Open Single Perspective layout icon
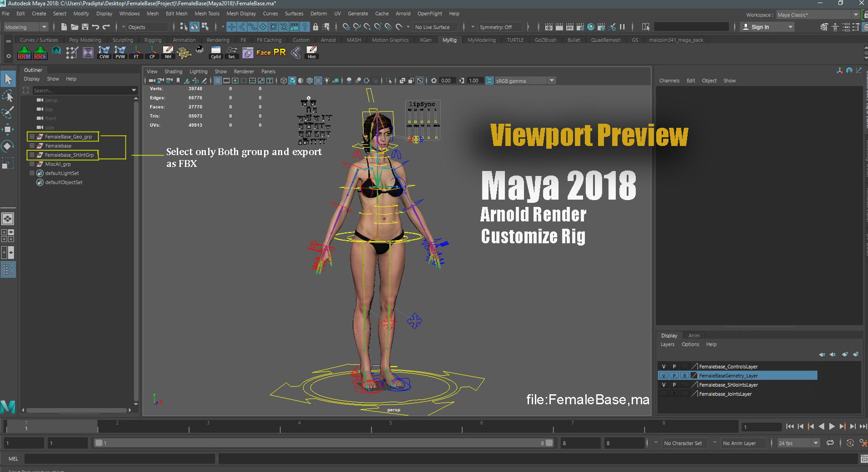Screen dimensions: 868x472 [8, 219]
